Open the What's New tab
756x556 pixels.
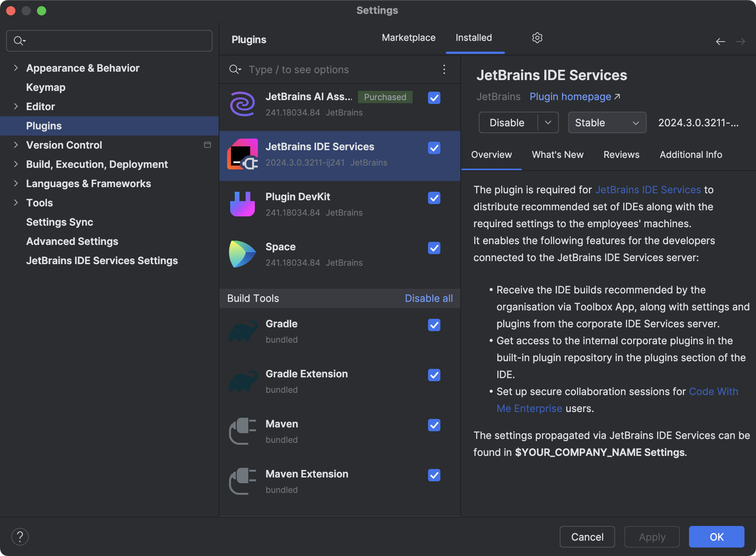click(557, 154)
